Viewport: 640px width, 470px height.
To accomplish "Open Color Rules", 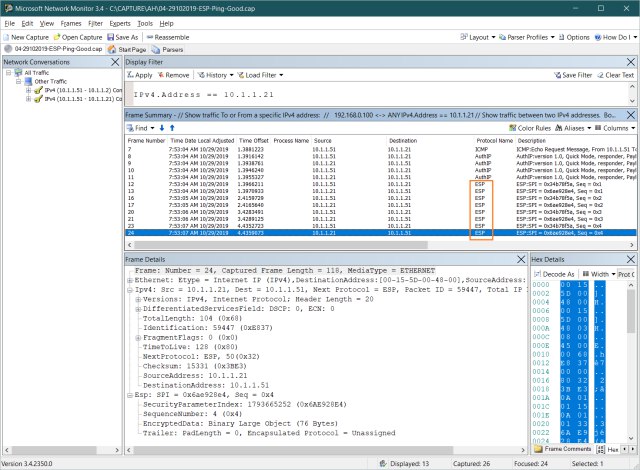I will tap(530, 128).
